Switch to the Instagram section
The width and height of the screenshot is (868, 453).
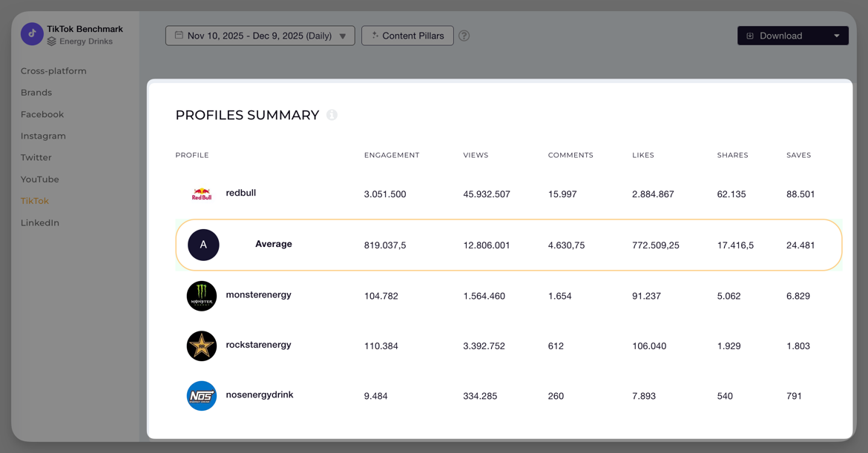pyautogui.click(x=43, y=136)
